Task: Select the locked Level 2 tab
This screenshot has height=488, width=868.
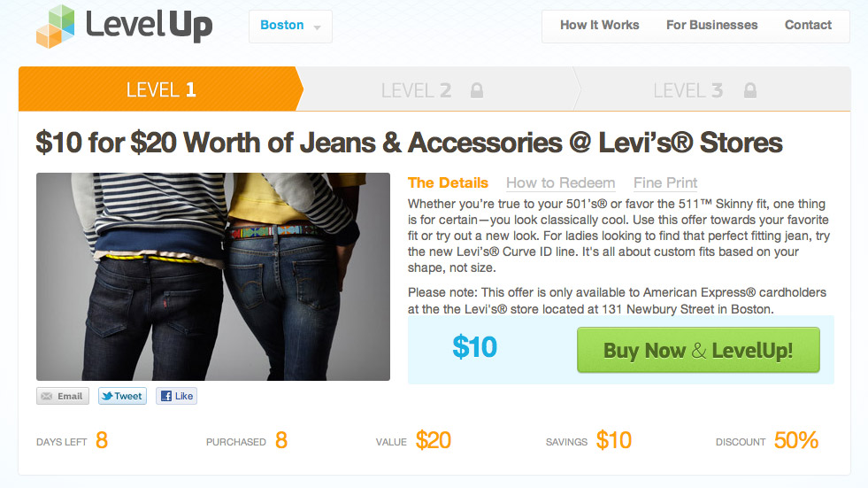Action: [x=437, y=89]
